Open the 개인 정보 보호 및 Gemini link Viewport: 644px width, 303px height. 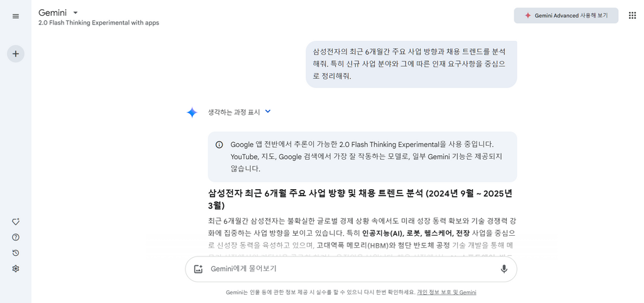point(447,292)
